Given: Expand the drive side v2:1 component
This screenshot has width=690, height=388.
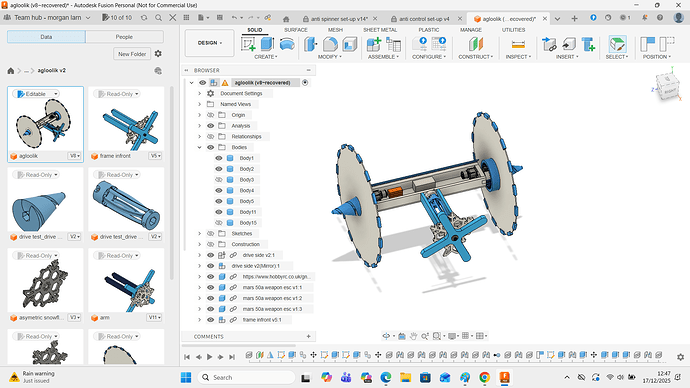Looking at the screenshot, I should click(x=199, y=255).
